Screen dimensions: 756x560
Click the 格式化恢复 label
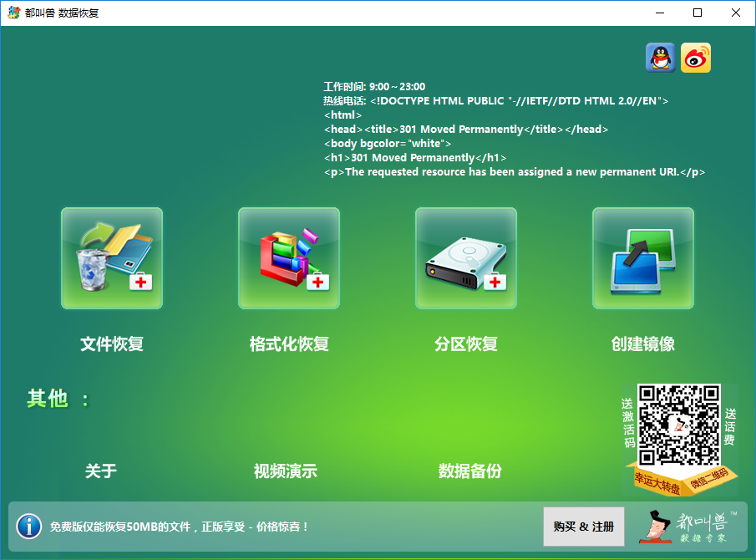289,344
